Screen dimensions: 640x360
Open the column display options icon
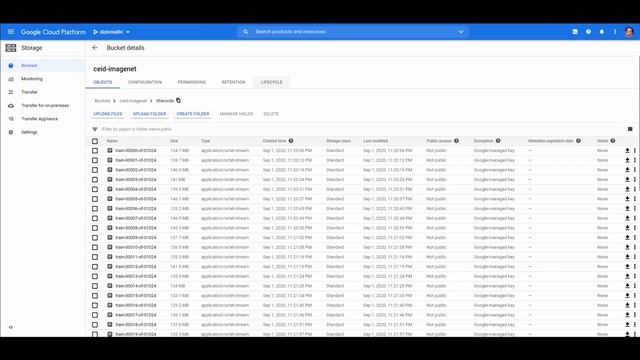pos(630,129)
